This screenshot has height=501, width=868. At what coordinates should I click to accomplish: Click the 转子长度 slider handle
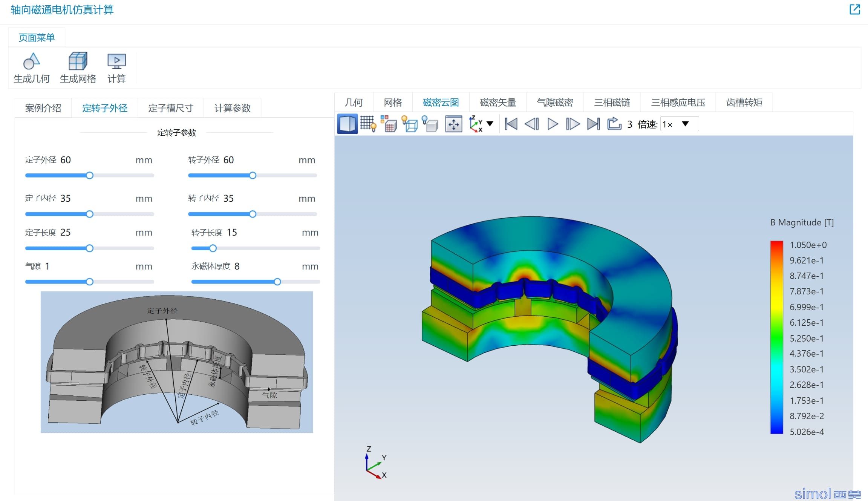point(213,248)
